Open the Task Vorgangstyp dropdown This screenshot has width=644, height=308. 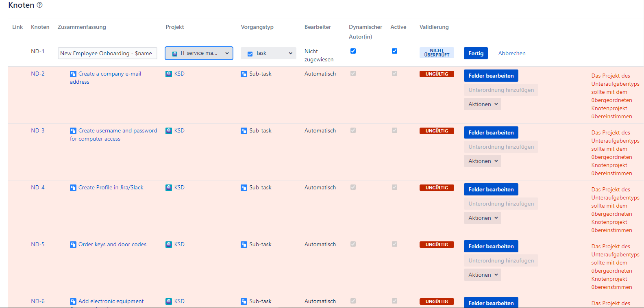point(268,53)
